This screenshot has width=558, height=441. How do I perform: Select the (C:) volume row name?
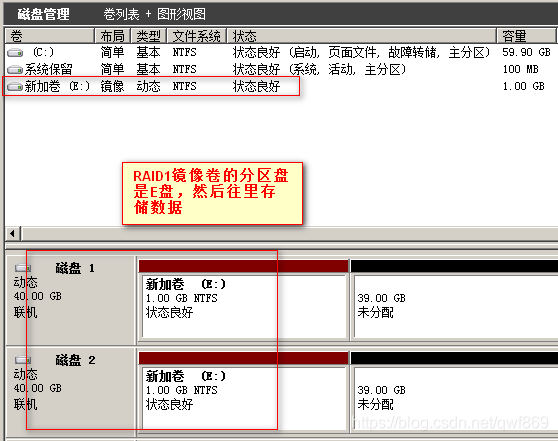[43, 53]
